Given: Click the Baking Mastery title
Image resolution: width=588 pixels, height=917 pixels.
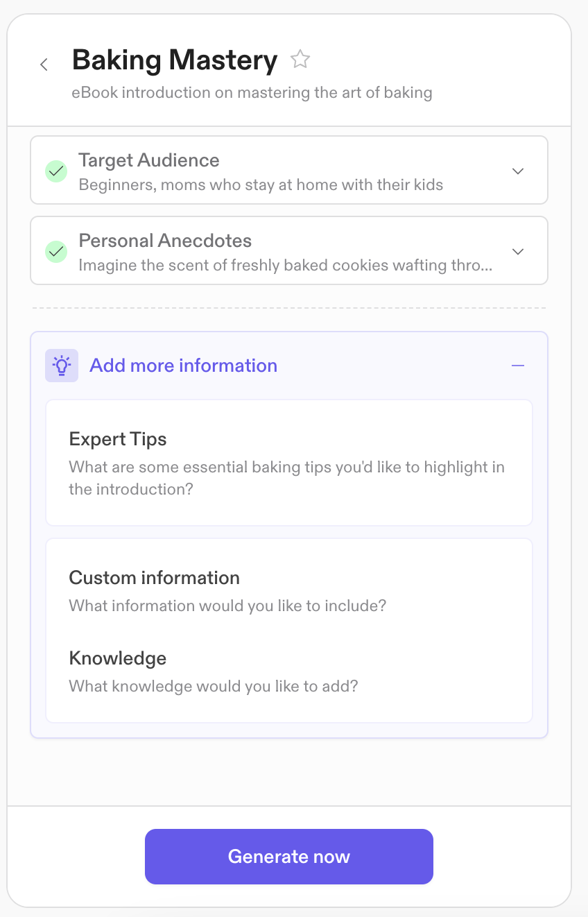Looking at the screenshot, I should tap(175, 60).
